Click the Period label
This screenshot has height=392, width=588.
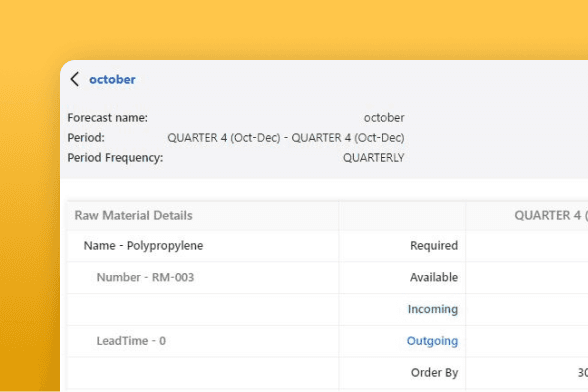pyautogui.click(x=86, y=138)
